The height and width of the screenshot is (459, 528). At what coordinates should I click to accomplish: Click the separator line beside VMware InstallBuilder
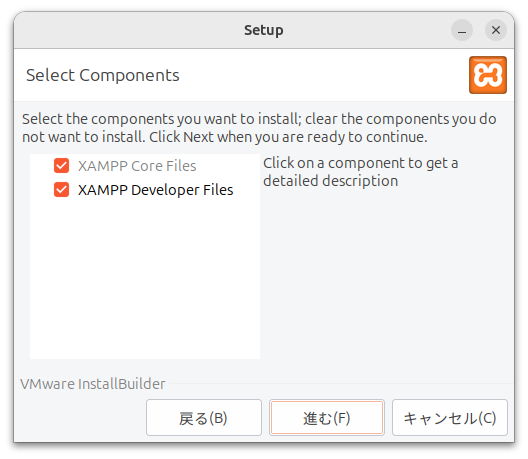[340, 384]
